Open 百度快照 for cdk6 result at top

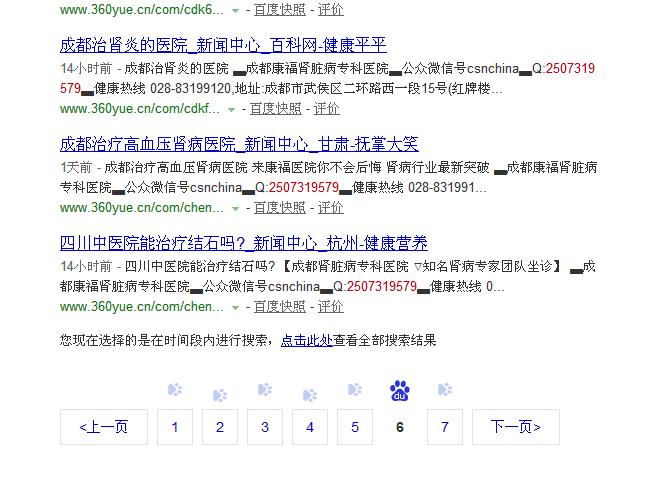point(280,10)
